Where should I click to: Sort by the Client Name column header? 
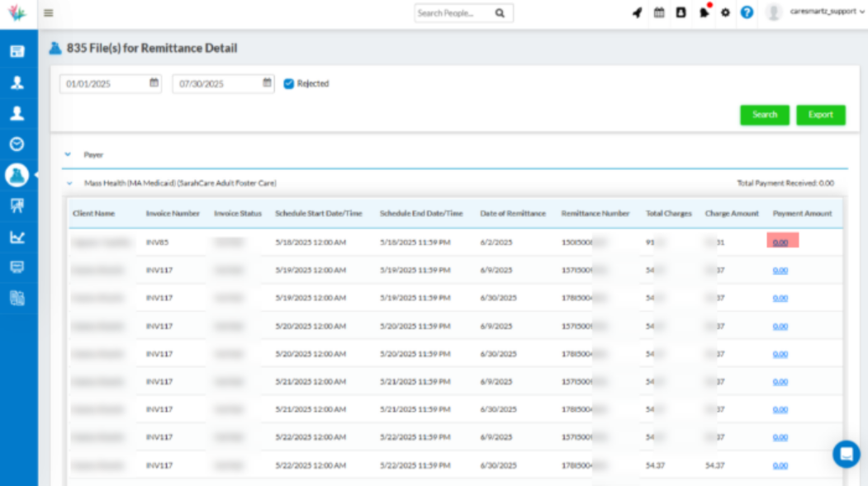[x=96, y=213]
